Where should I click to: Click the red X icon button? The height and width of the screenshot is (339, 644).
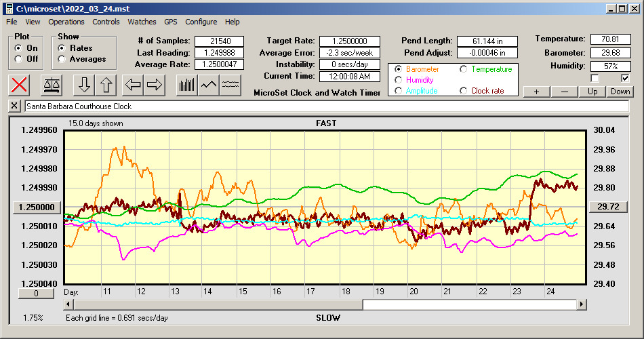tap(20, 85)
